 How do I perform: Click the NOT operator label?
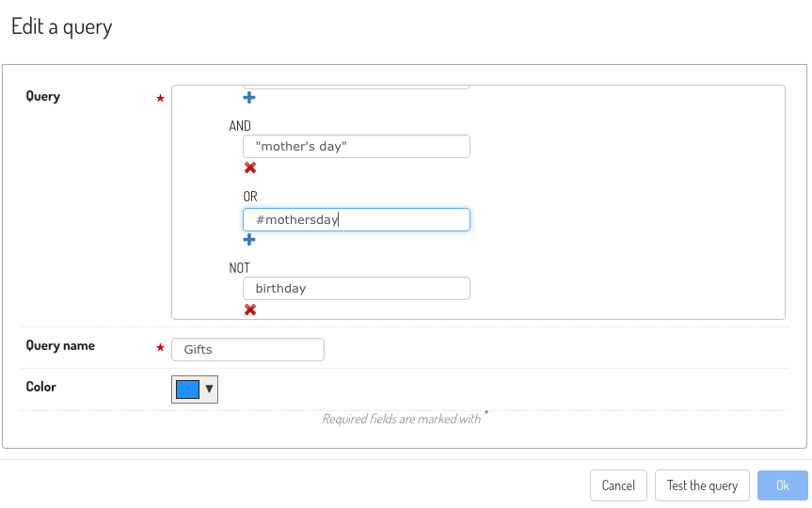coord(239,268)
